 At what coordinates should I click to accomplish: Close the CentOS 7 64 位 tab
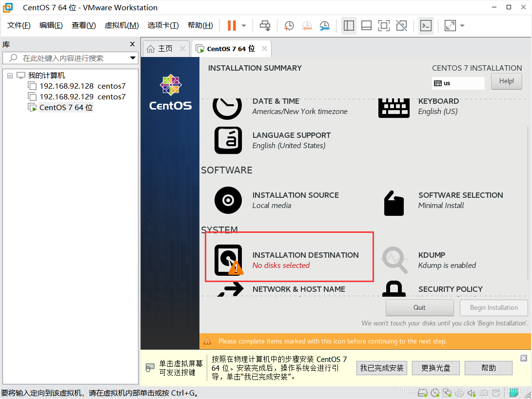tap(264, 49)
